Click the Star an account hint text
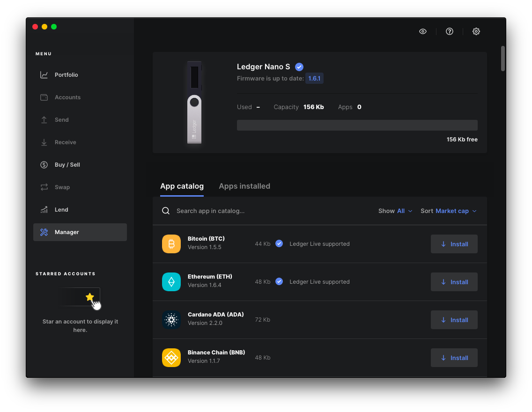The width and height of the screenshot is (532, 412). pyautogui.click(x=80, y=325)
